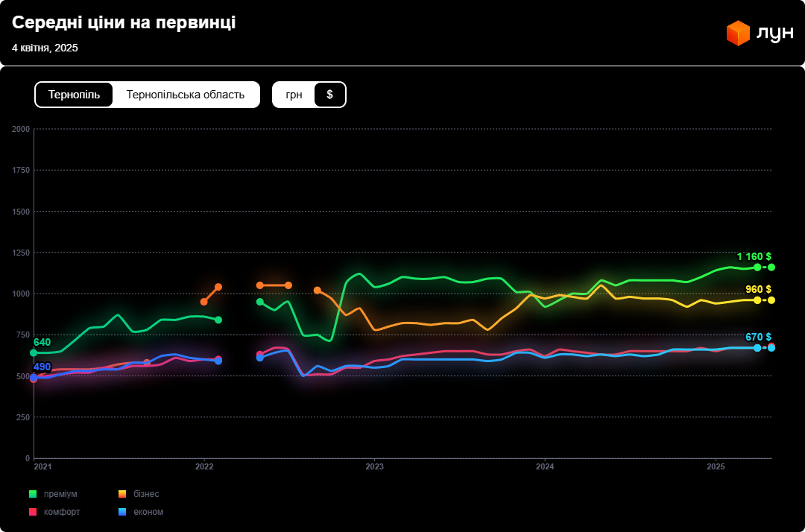Toggle the red комфорт legend swatch
The width and height of the screenshot is (805, 532).
33,512
